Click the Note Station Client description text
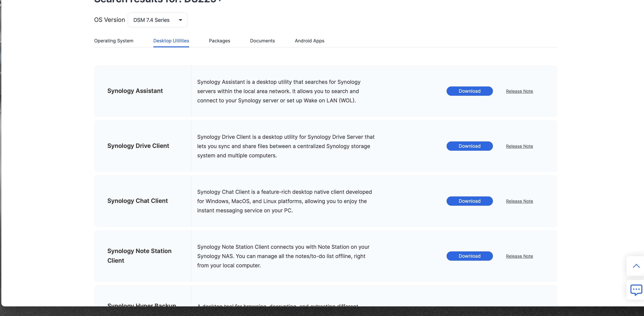Image resolution: width=644 pixels, height=316 pixels. (283, 256)
